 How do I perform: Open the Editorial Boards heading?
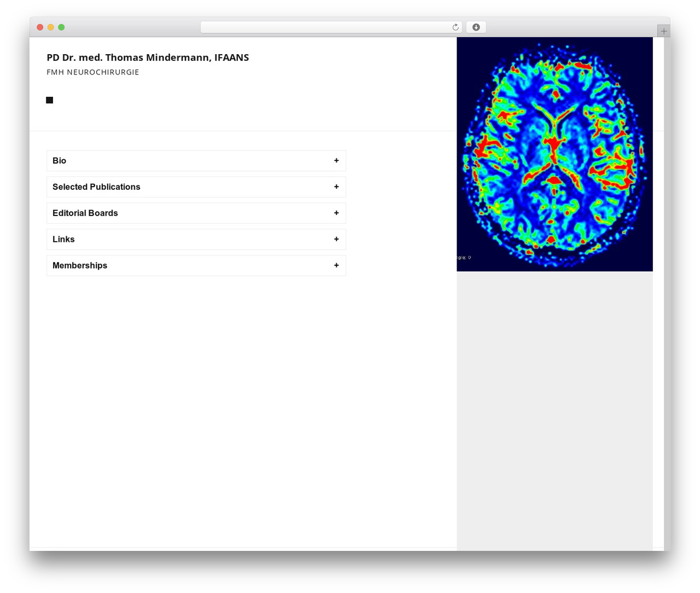(196, 213)
